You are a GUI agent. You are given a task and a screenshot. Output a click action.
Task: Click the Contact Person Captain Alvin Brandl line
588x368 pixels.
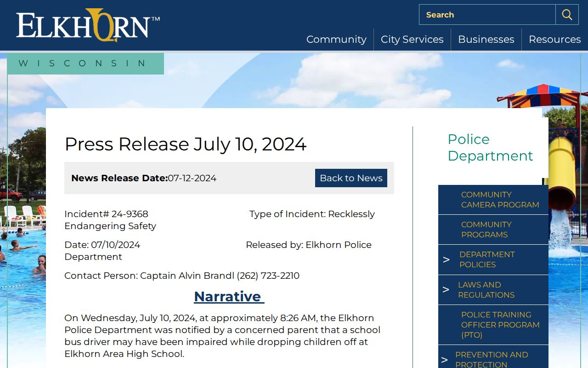pyautogui.click(x=182, y=276)
